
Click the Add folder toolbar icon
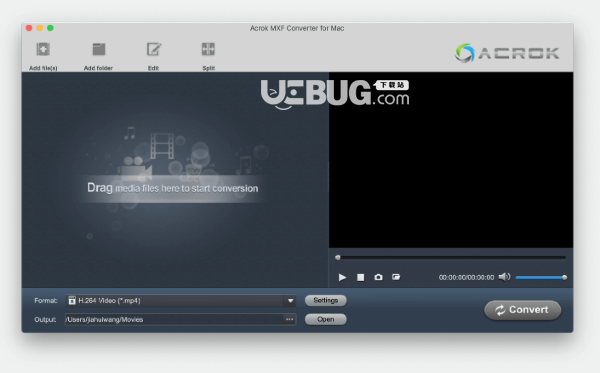pyautogui.click(x=99, y=49)
